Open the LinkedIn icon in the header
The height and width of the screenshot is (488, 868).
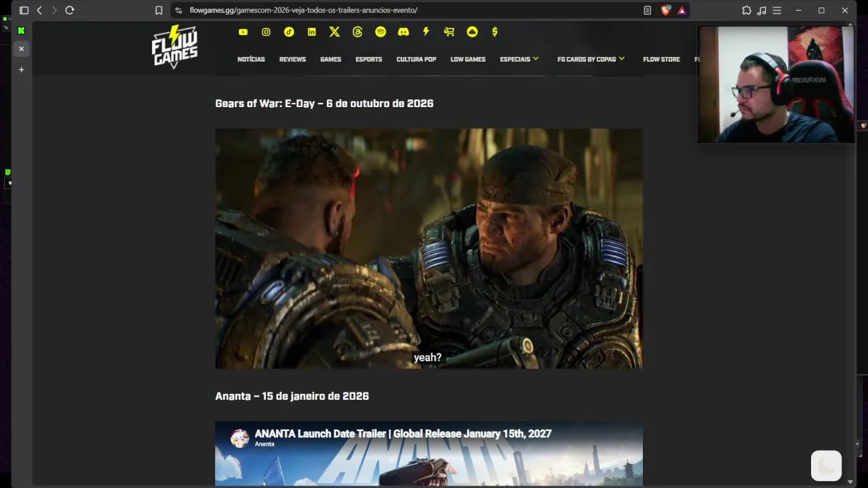[x=312, y=32]
